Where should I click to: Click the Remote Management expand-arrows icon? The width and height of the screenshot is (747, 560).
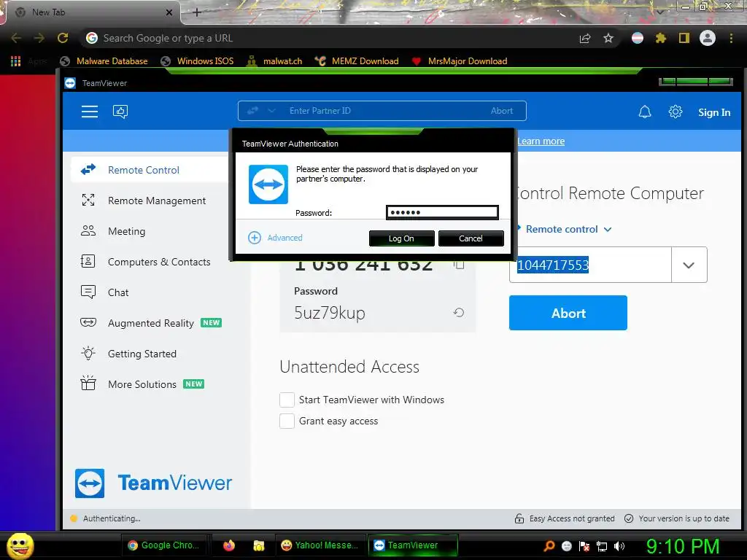[x=88, y=200]
